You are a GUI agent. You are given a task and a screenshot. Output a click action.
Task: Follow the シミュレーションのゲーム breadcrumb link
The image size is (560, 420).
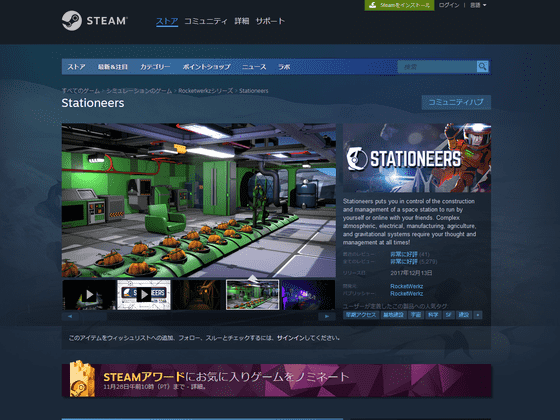point(139,91)
